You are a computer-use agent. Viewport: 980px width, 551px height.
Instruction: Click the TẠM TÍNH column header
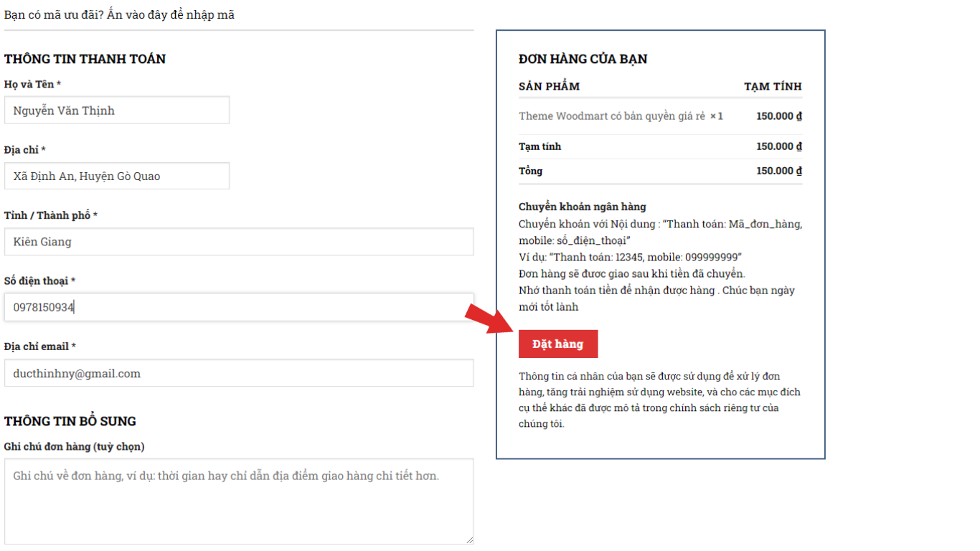point(773,87)
